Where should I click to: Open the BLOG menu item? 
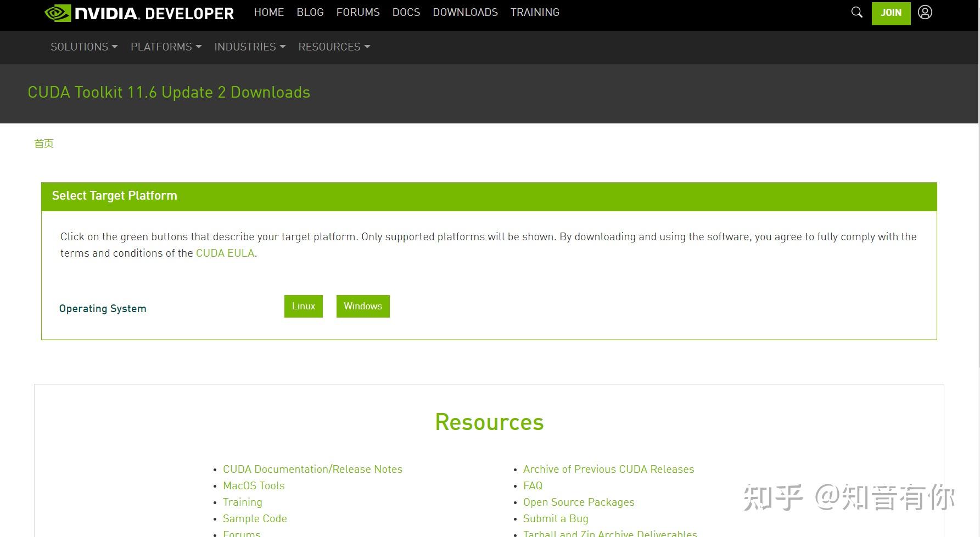310,12
